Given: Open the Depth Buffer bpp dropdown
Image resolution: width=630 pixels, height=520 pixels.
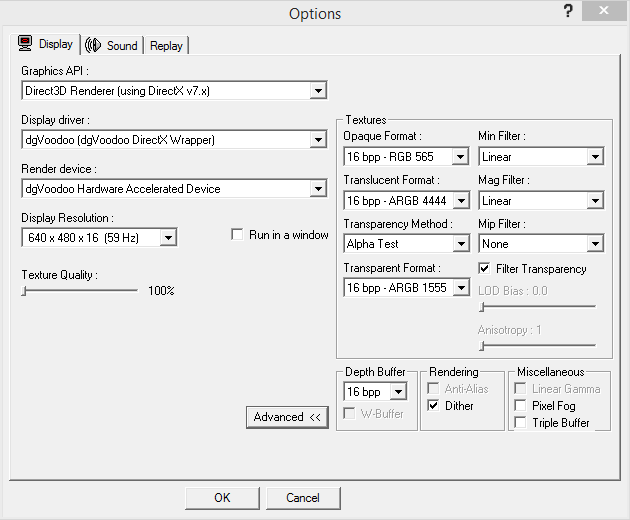Looking at the screenshot, I should point(398,392).
